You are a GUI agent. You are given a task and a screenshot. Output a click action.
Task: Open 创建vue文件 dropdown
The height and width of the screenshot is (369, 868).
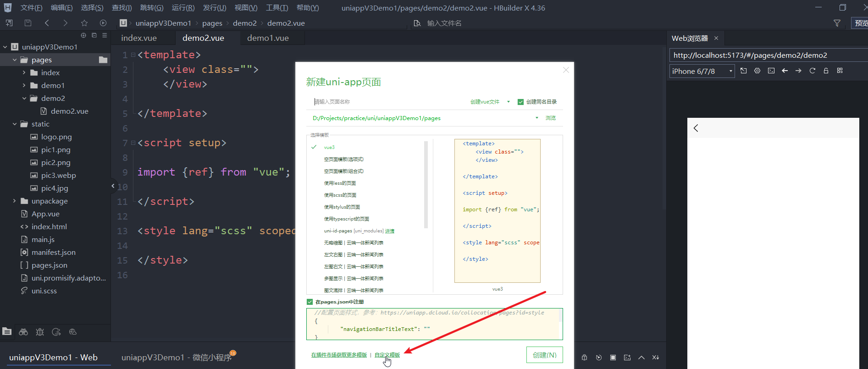[x=490, y=102]
